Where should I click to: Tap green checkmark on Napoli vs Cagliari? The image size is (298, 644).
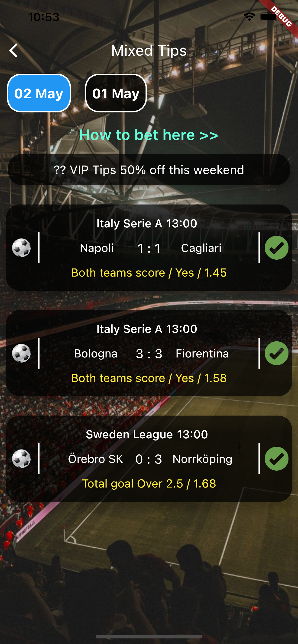click(276, 248)
